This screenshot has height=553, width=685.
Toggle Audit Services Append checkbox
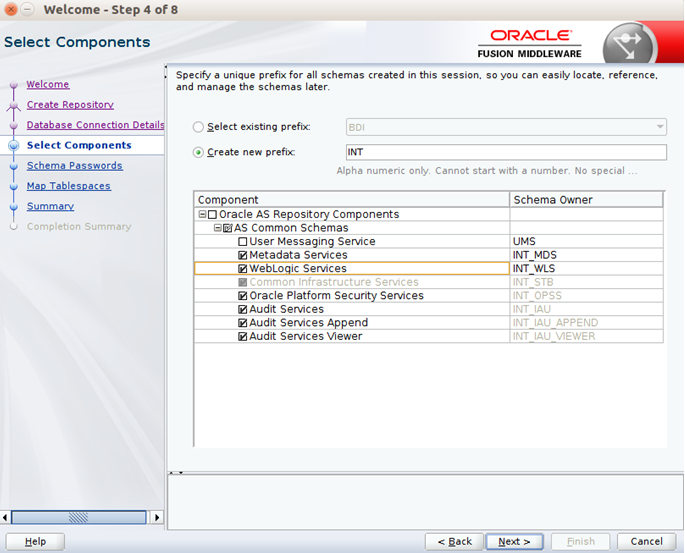pos(242,323)
